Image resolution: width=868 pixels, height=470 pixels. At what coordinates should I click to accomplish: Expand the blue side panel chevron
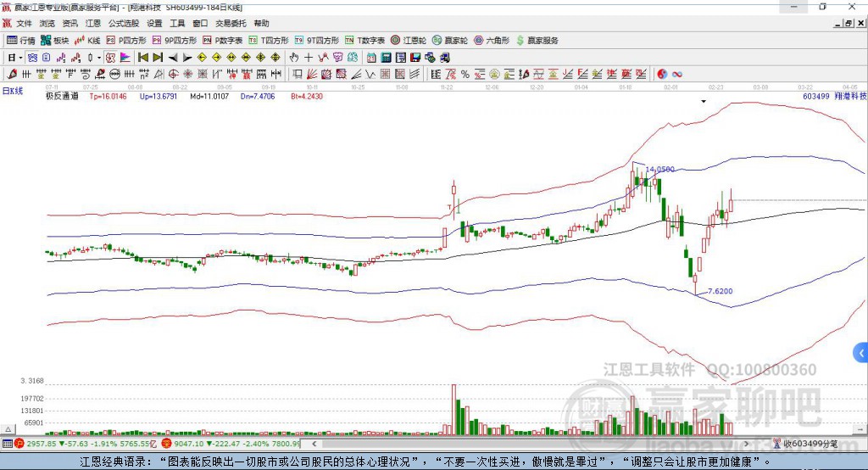coord(861,353)
